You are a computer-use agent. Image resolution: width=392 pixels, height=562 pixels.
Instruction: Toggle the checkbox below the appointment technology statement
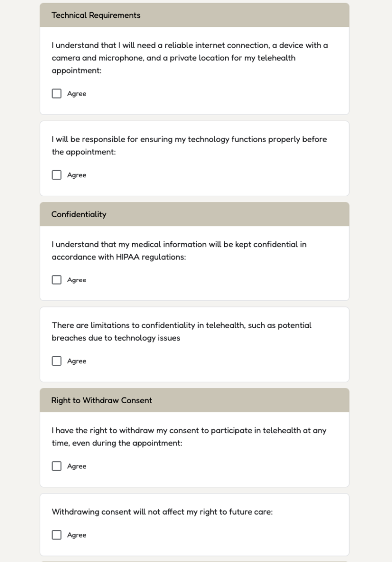point(56,175)
